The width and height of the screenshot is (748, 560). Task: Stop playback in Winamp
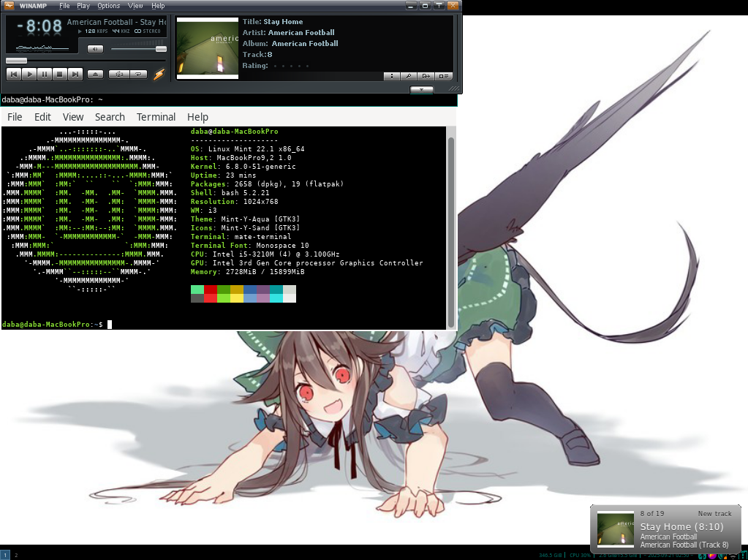[x=60, y=74]
